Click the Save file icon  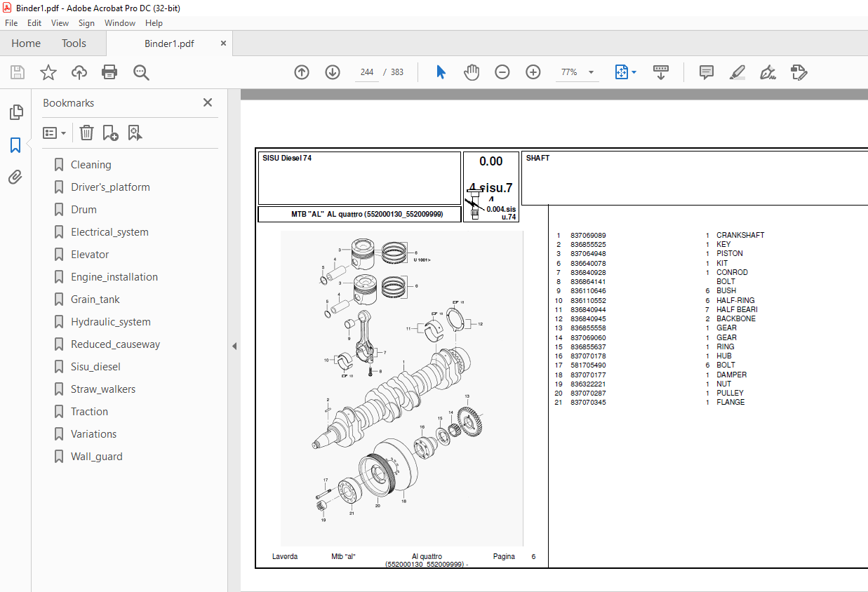pyautogui.click(x=18, y=72)
